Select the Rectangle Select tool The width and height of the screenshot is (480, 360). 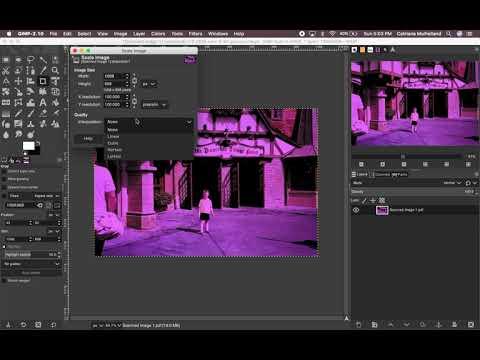point(6,60)
